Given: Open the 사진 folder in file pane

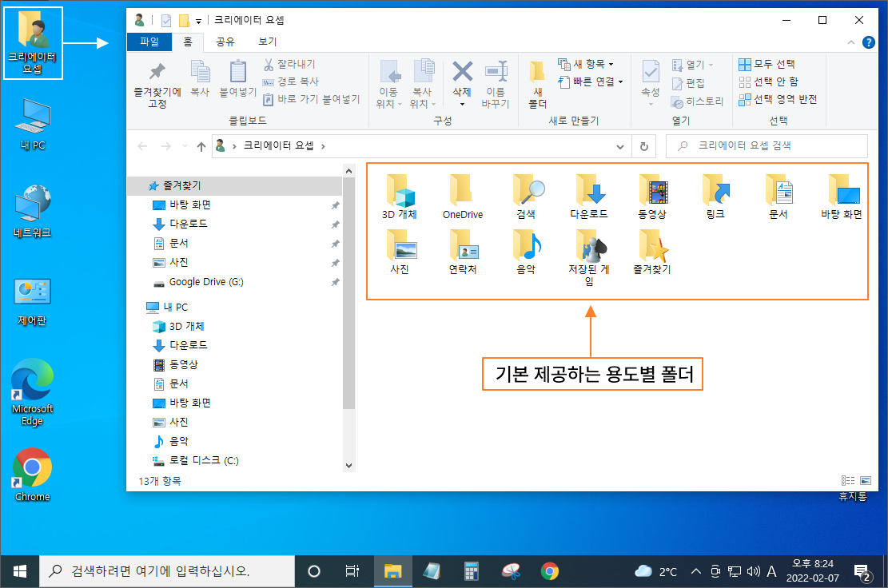Looking at the screenshot, I should pos(400,252).
